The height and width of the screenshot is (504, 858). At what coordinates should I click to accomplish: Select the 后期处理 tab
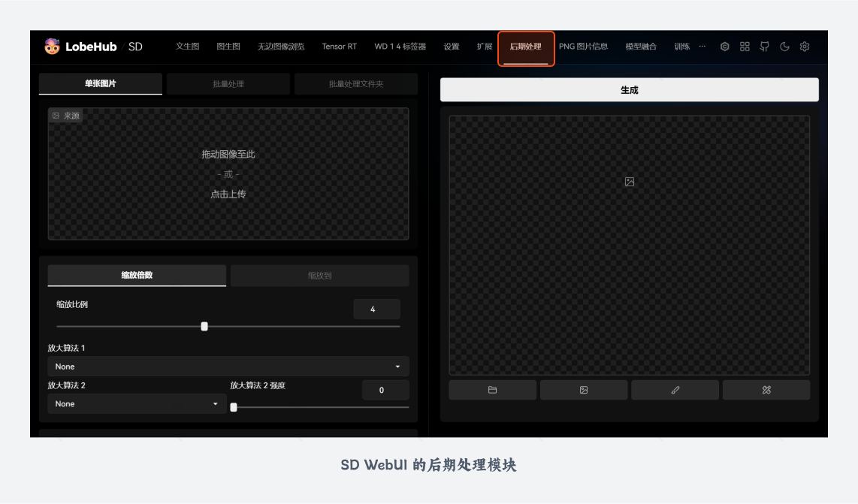526,47
